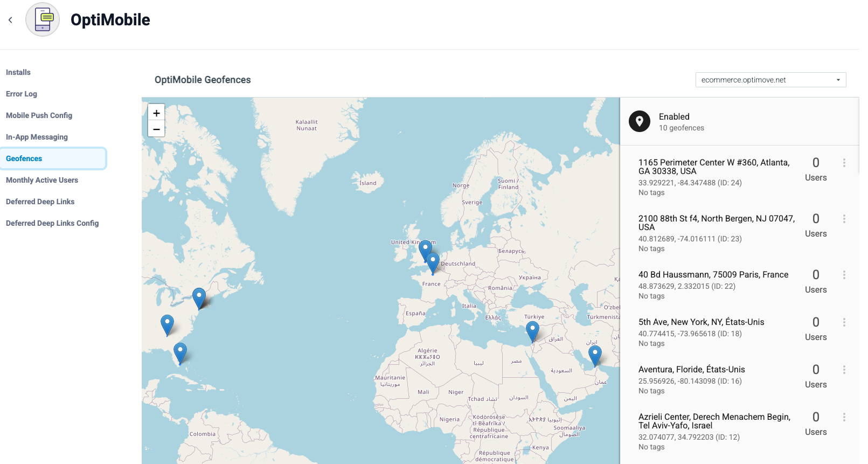Image resolution: width=868 pixels, height=464 pixels.
Task: Open options menu for Azrieli Center geofence
Action: click(x=844, y=417)
